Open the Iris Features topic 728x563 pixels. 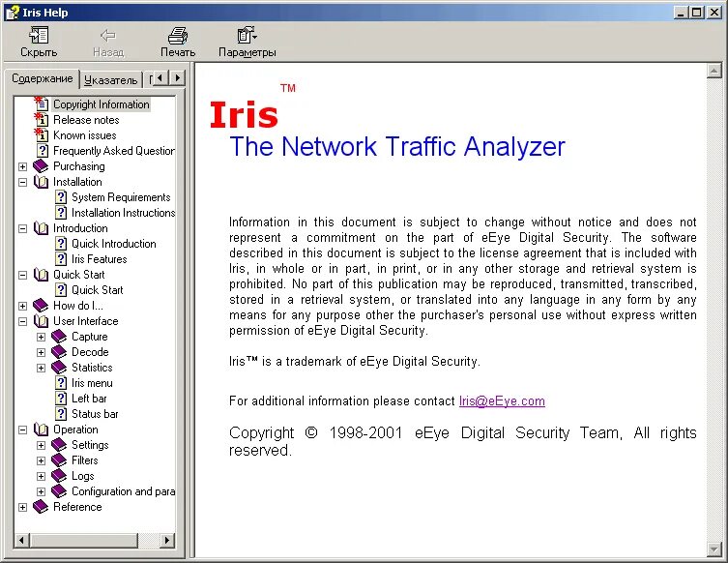coord(100,259)
